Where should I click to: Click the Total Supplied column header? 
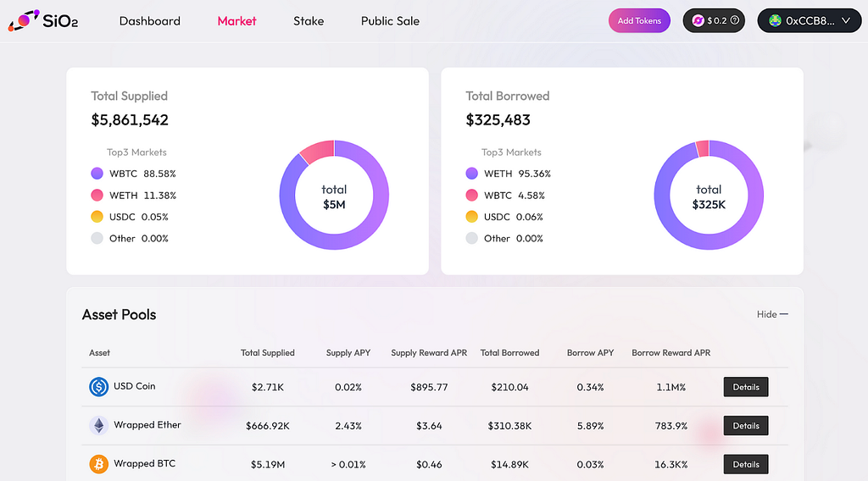[267, 353]
